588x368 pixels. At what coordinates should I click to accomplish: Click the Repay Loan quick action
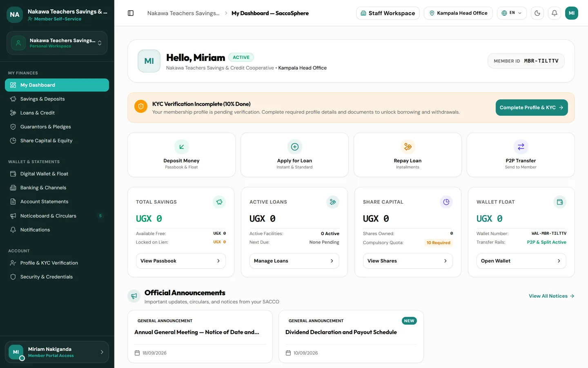coord(408,155)
